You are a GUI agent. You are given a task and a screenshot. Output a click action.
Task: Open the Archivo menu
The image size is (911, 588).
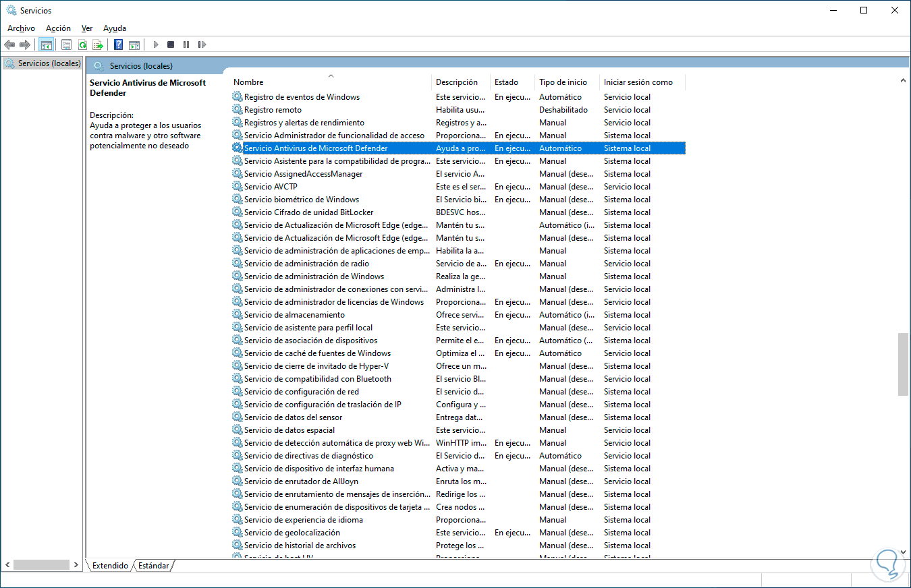click(x=21, y=28)
